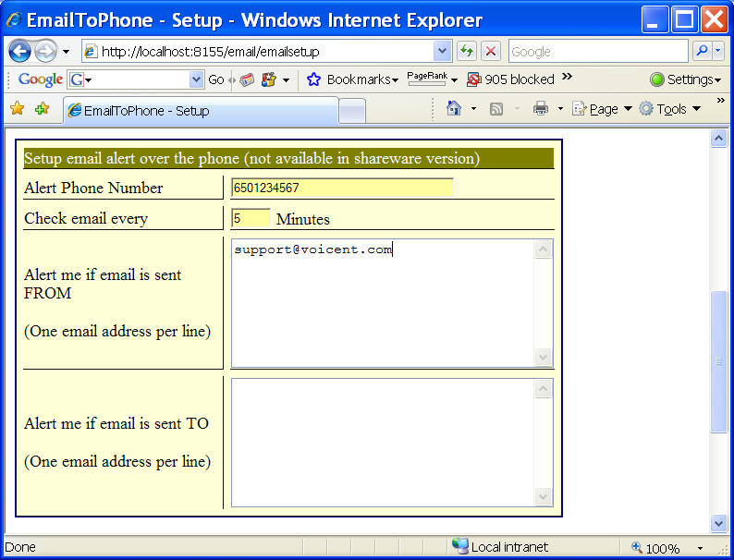Click the Stop loading icon
Screen dimensions: 734x560
point(491,52)
